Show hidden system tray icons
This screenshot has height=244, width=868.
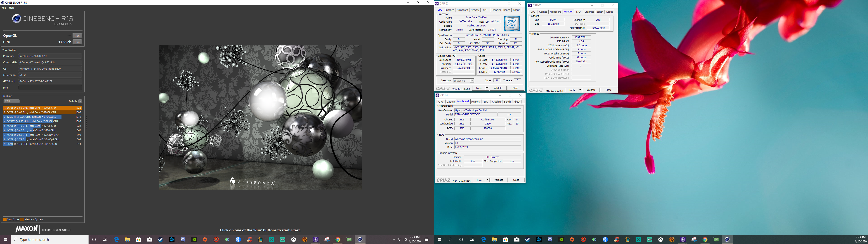394,240
